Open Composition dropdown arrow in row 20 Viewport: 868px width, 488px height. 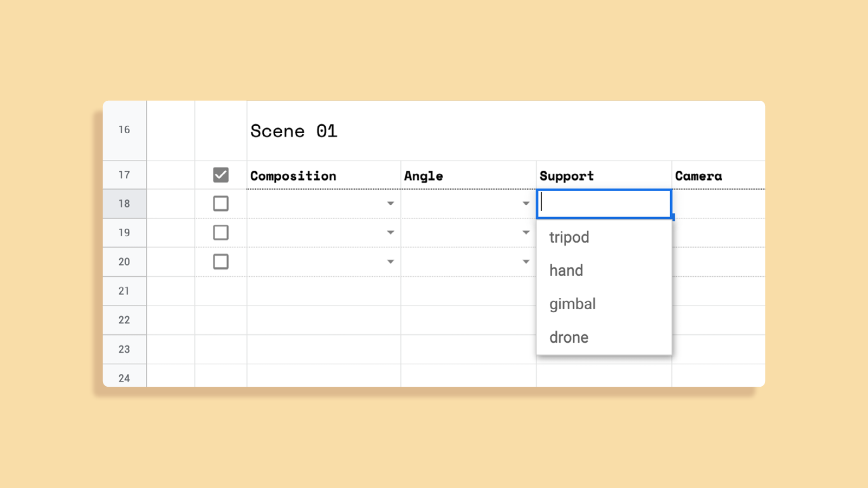(390, 262)
